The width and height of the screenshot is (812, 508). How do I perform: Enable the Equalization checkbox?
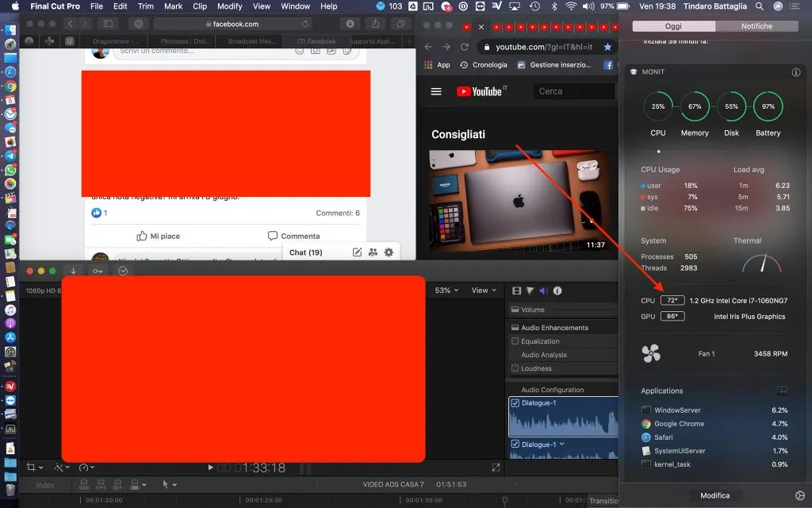pyautogui.click(x=515, y=341)
